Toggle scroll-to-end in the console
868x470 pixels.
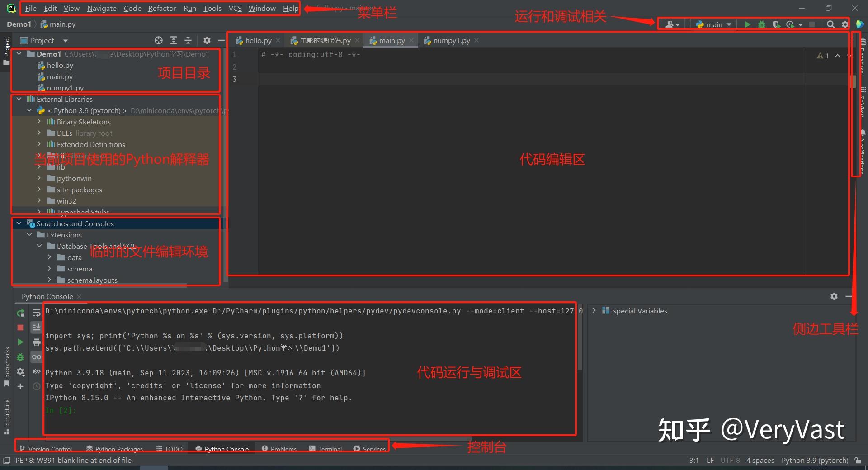click(x=37, y=327)
